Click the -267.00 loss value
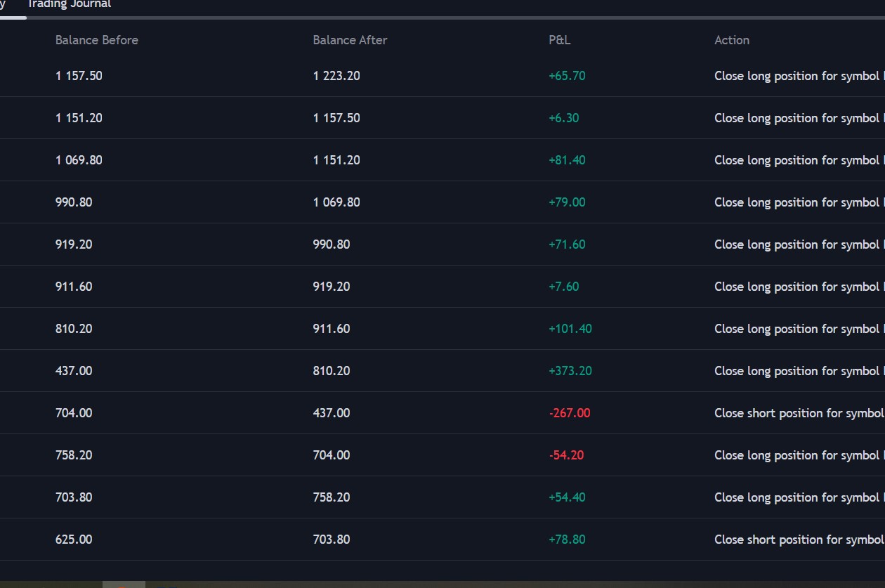This screenshot has height=588, width=885. pos(569,413)
